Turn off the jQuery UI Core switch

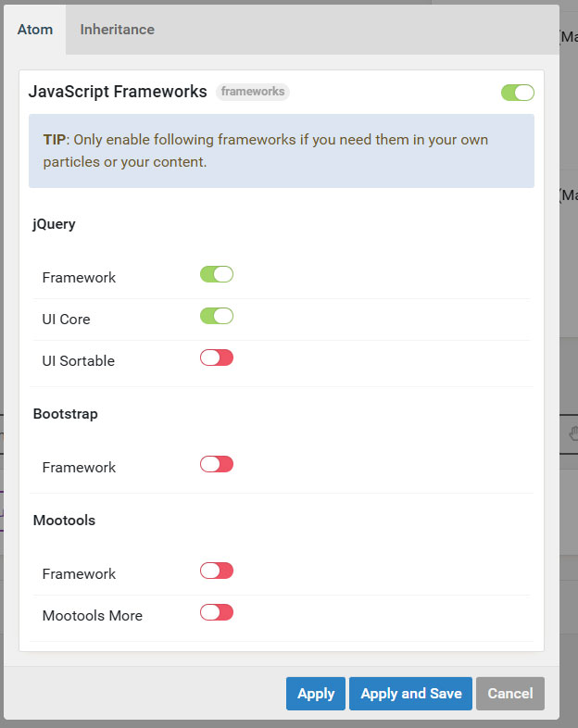pos(217,316)
